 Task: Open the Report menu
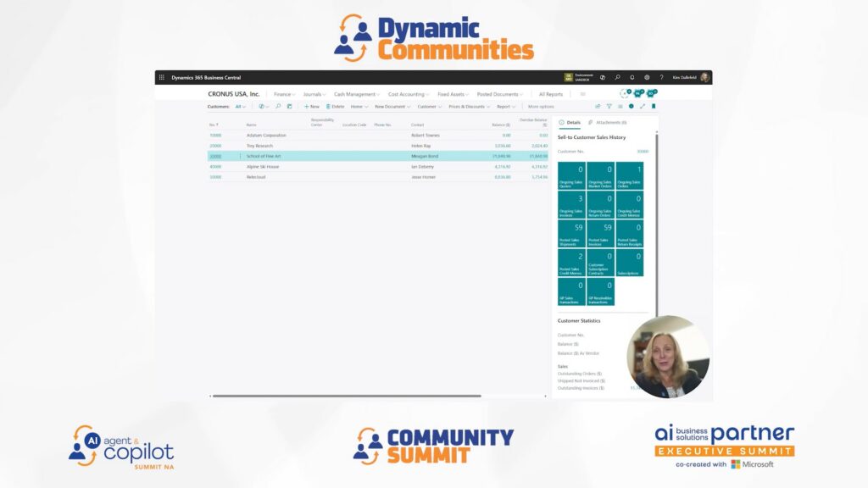506,106
